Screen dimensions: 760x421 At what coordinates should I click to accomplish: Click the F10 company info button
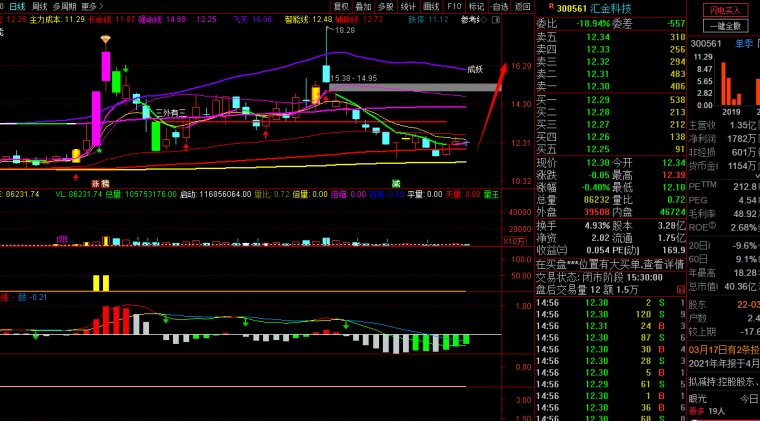tap(454, 6)
